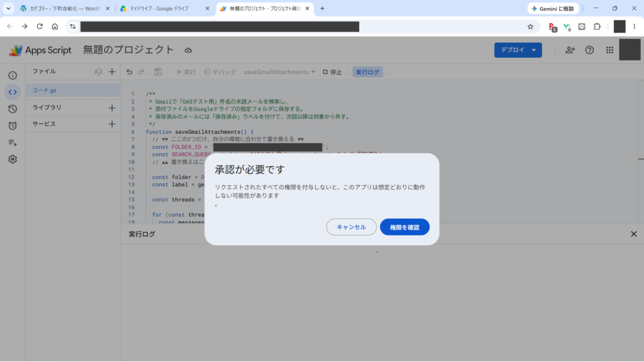Open the Overview info icon in sidebar
This screenshot has width=644, height=362.
tap(13, 75)
